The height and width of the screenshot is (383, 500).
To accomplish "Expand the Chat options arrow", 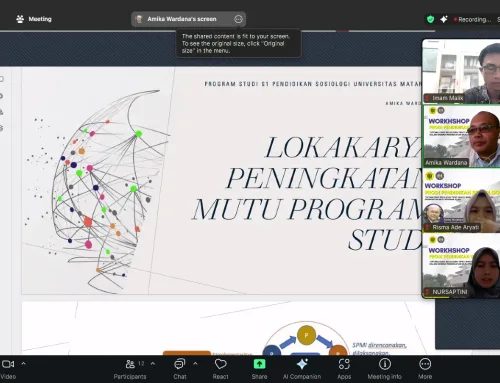I will coord(195,364).
